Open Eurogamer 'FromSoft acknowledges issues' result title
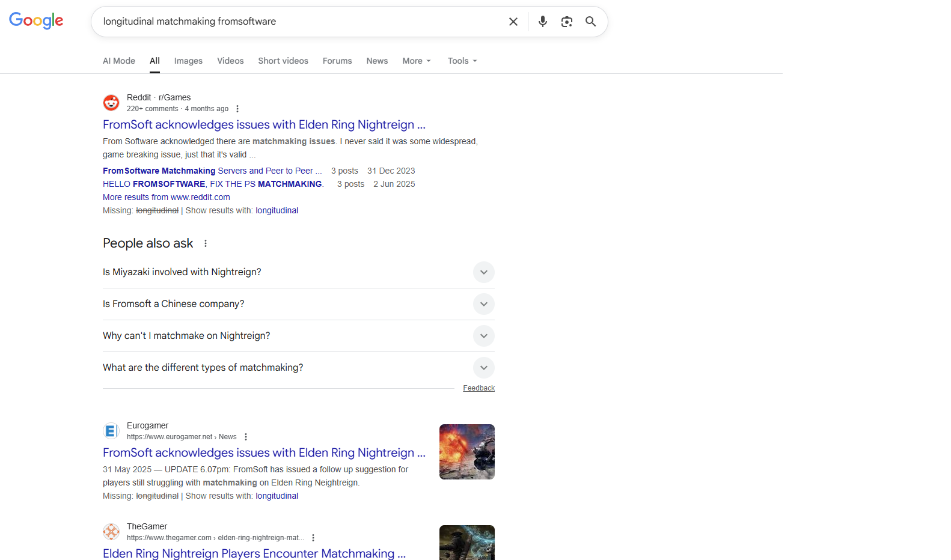This screenshot has width=951, height=560. click(x=264, y=452)
